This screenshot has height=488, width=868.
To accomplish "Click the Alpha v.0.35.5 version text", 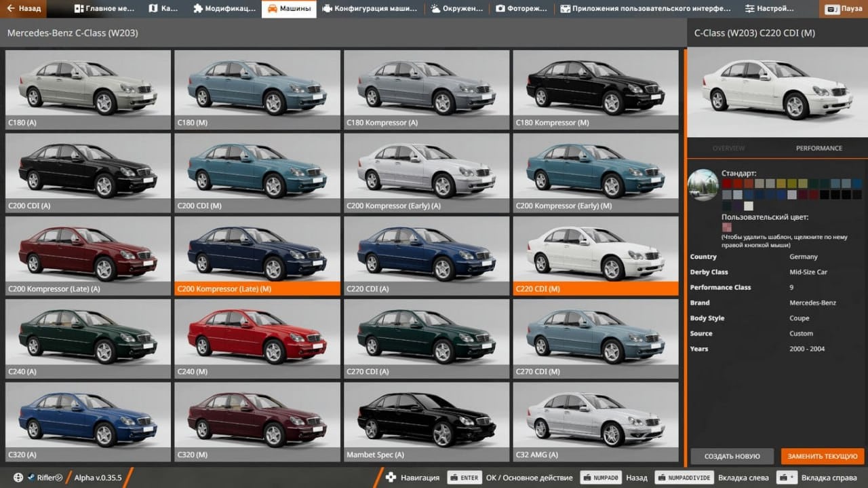I will pos(98,477).
